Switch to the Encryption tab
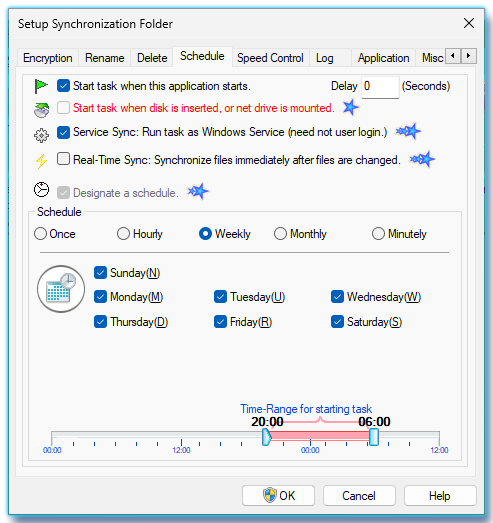493x523 pixels. 48,58
